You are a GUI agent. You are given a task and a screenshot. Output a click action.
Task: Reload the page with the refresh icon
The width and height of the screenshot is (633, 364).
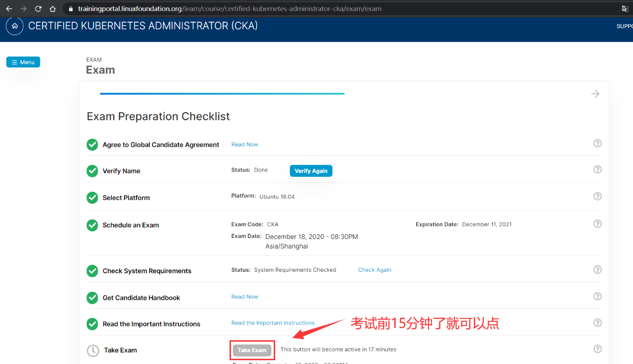(38, 9)
